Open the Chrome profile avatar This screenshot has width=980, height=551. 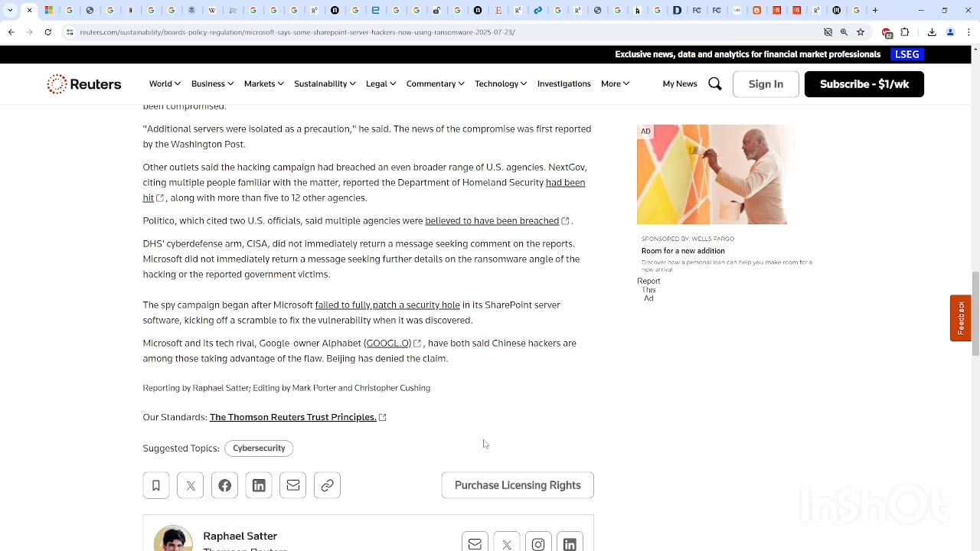pyautogui.click(x=950, y=32)
